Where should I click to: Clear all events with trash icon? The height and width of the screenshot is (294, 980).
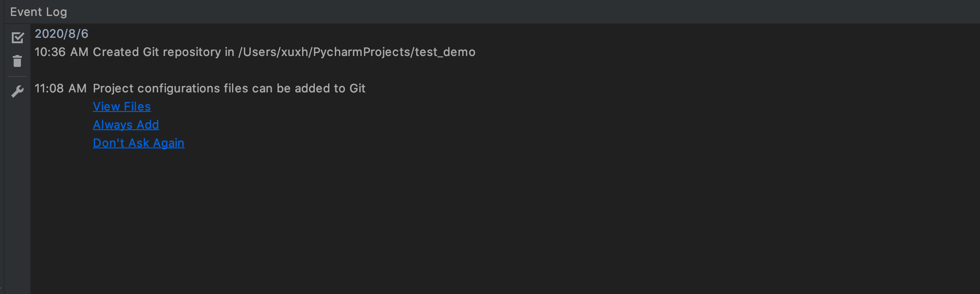tap(17, 61)
